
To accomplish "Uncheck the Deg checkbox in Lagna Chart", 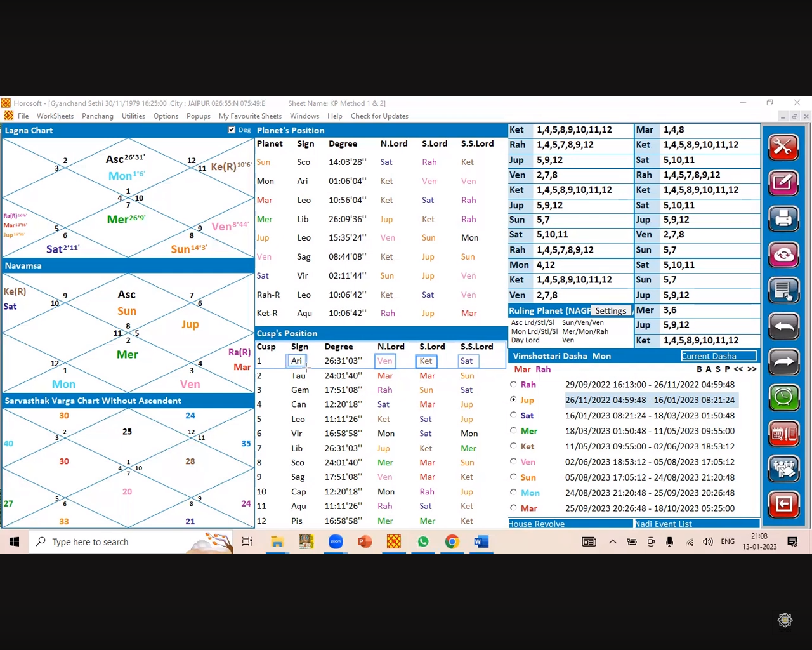I will click(x=232, y=130).
